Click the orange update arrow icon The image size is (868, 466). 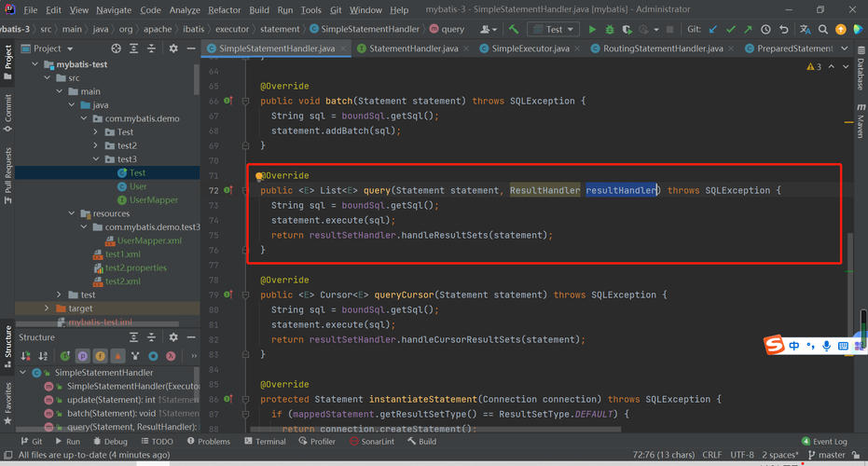(841, 29)
